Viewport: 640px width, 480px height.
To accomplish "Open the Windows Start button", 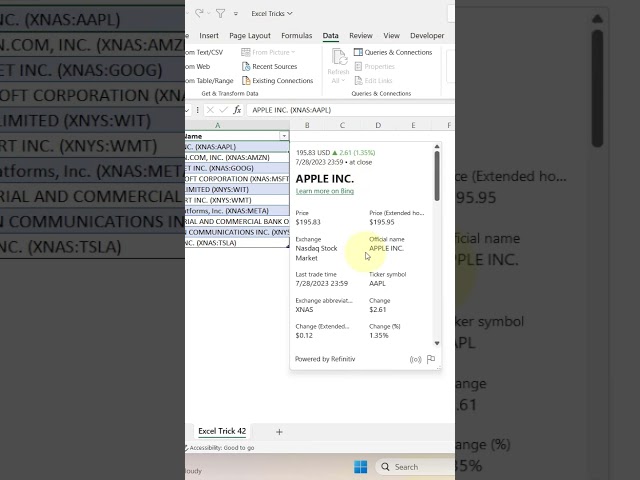I will pos(360,467).
